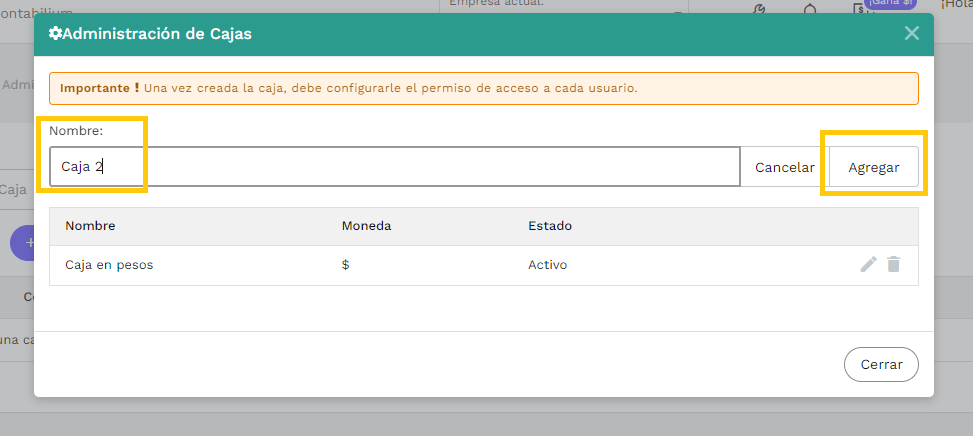Click the Cancelar button
This screenshot has height=436, width=973.
[784, 167]
